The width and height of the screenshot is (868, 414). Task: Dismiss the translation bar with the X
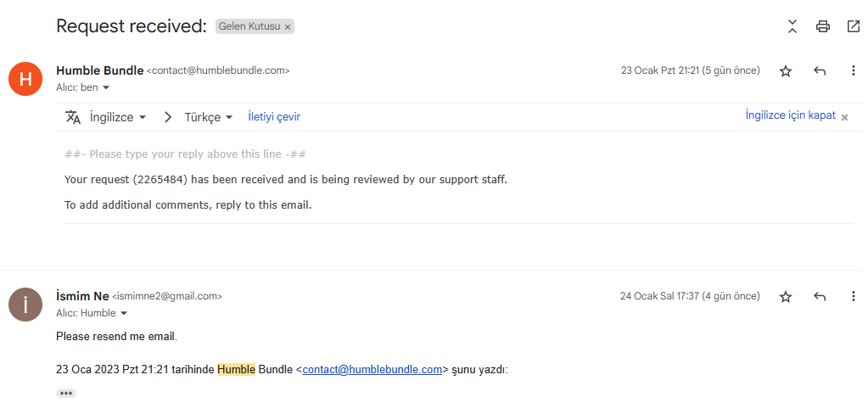coord(844,117)
